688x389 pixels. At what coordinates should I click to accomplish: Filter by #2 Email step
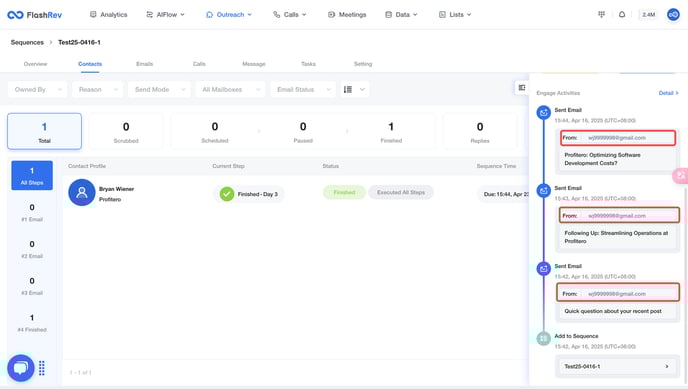coord(32,249)
